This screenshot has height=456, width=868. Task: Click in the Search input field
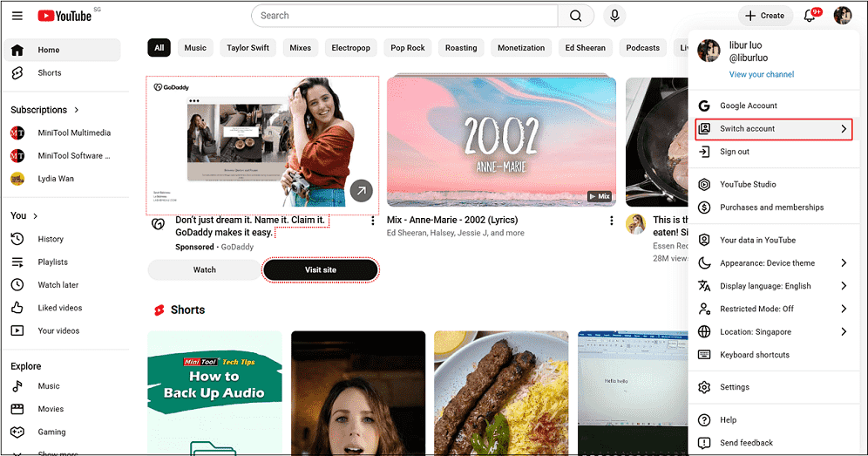pos(404,16)
